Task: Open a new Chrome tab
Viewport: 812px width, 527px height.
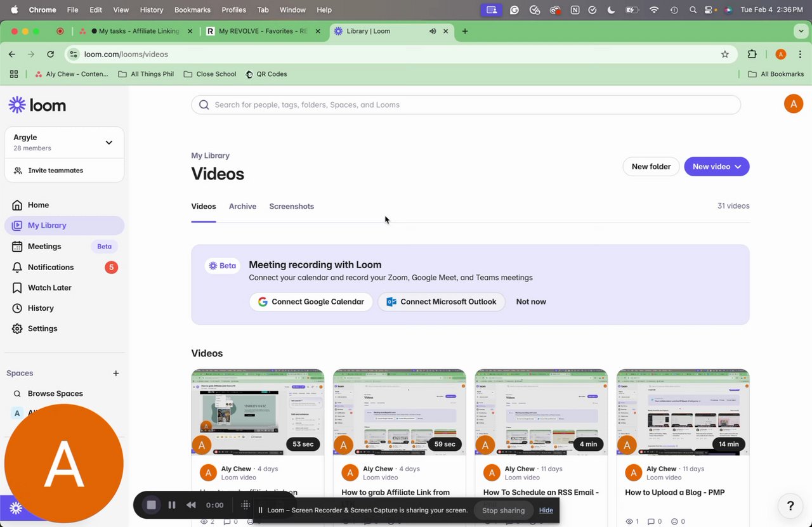Action: click(465, 31)
